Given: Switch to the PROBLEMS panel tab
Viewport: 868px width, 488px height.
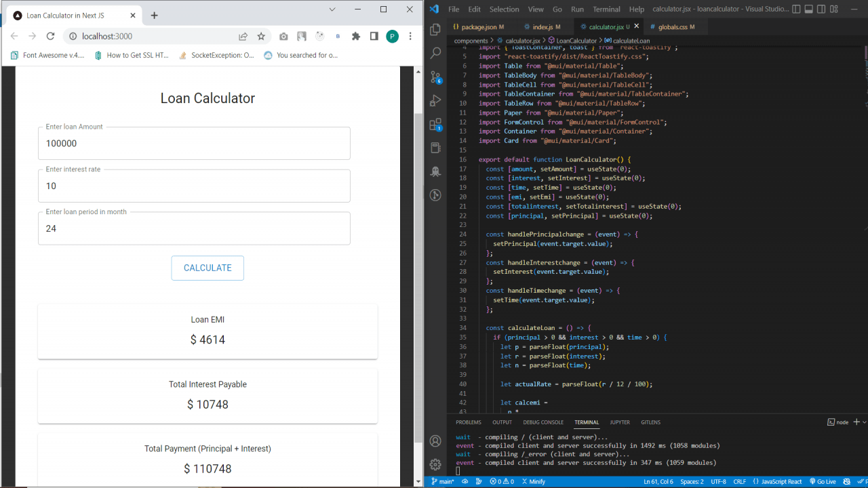Looking at the screenshot, I should [x=469, y=422].
